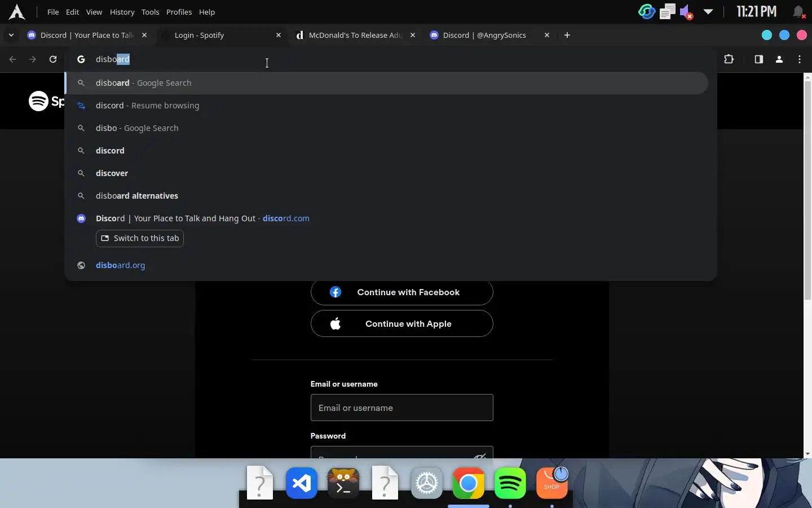Image resolution: width=812 pixels, height=508 pixels.
Task: Open the Edit menu
Action: (x=72, y=12)
